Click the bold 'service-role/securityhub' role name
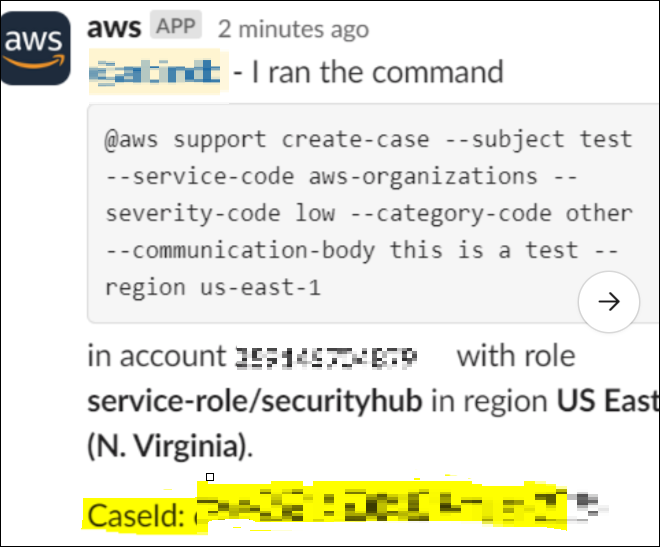The image size is (660, 547). click(255, 401)
